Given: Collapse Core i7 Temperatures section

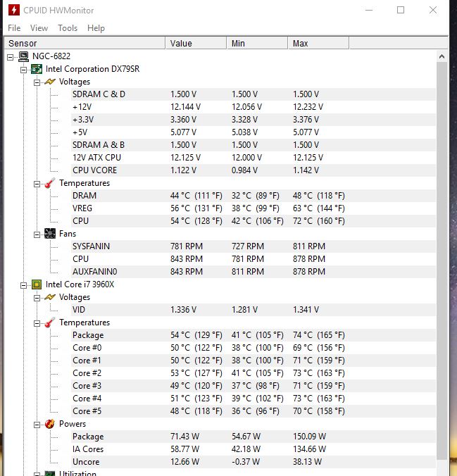Looking at the screenshot, I should 37,323.
